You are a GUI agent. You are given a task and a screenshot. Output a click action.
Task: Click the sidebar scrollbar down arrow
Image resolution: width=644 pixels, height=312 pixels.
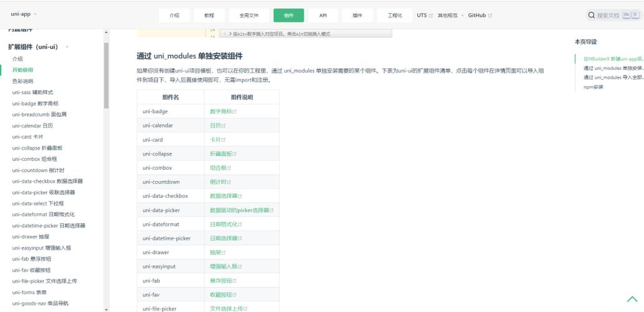(106, 310)
